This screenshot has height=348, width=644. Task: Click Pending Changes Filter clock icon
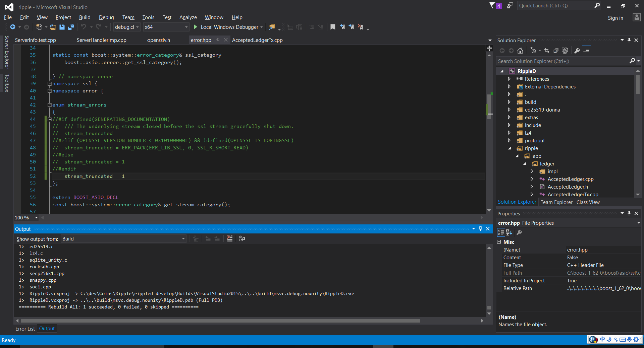tap(533, 51)
